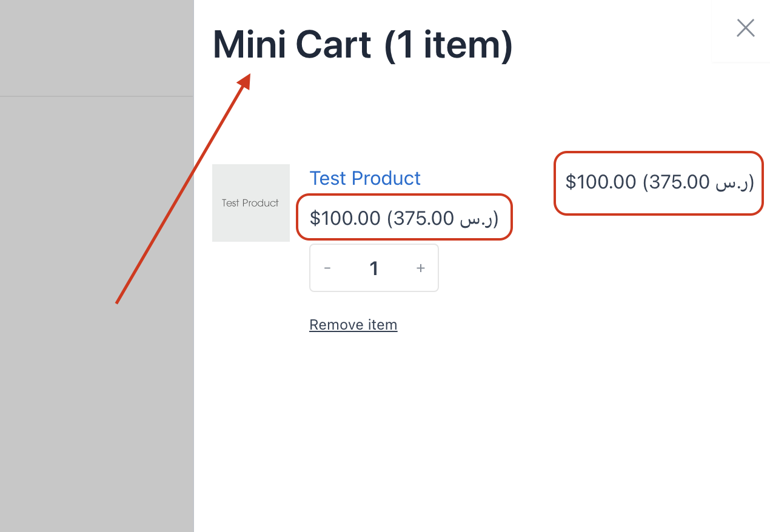Image resolution: width=770 pixels, height=532 pixels.
Task: Decrease Test Product quantity with minus
Action: 327,268
